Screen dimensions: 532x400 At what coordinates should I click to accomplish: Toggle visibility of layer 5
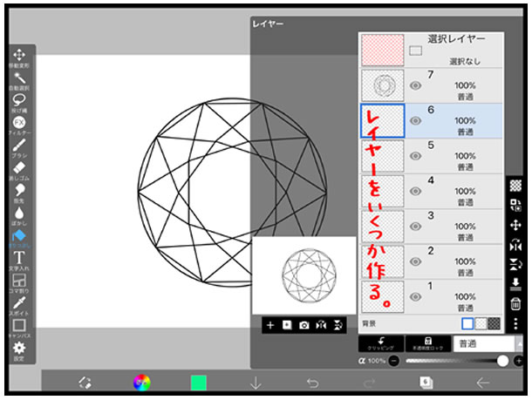416,156
